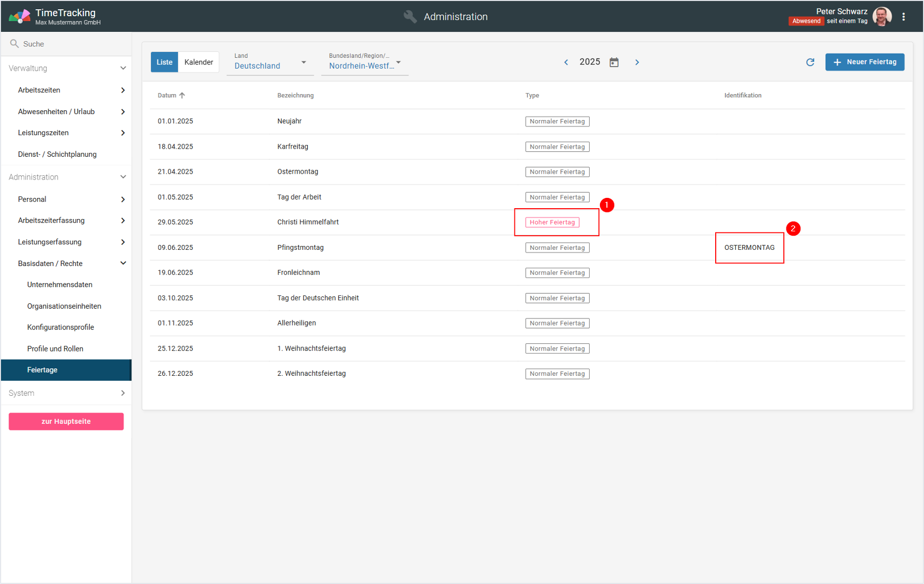The height and width of the screenshot is (584, 924).
Task: Click the Administration wrench icon
Action: (x=410, y=17)
